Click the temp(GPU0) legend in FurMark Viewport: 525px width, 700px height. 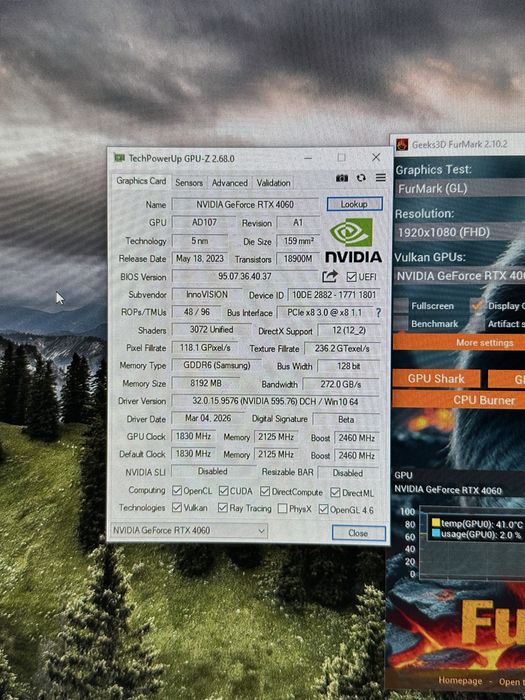coord(477,524)
